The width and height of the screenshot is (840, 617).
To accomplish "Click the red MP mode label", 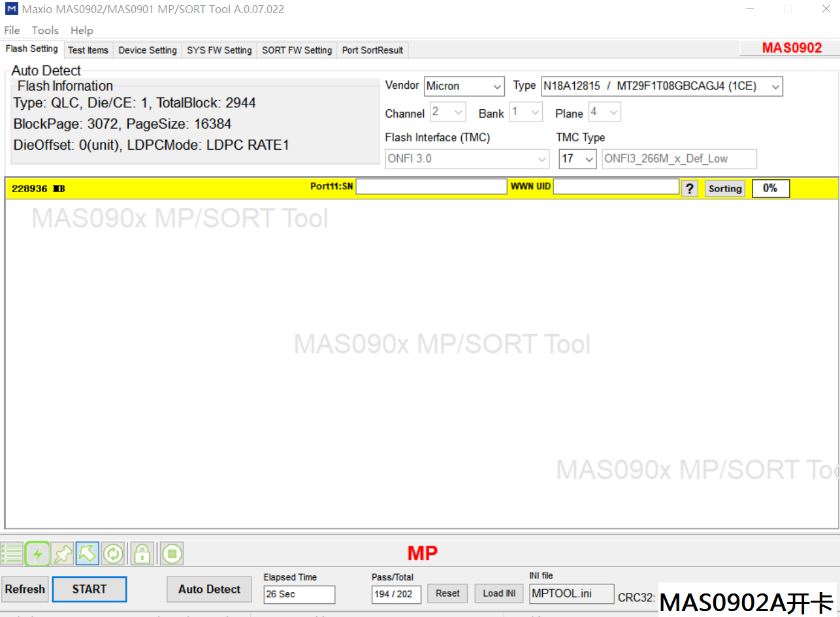I will (x=422, y=553).
